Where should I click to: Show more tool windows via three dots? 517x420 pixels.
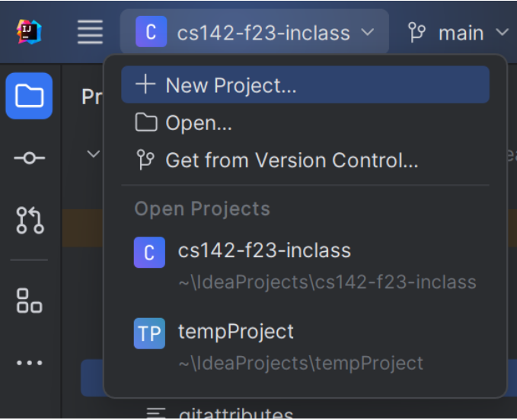[x=30, y=363]
